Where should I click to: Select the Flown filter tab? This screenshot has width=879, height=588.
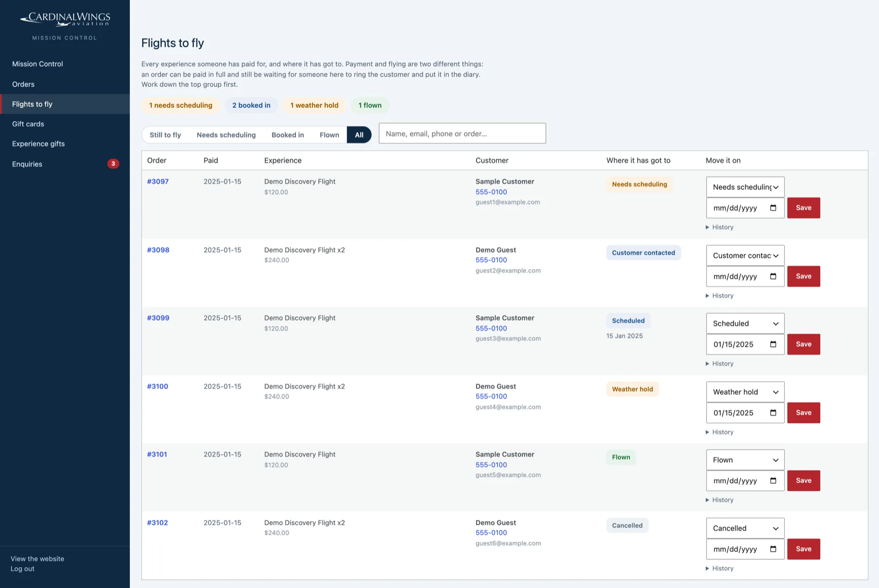point(329,135)
